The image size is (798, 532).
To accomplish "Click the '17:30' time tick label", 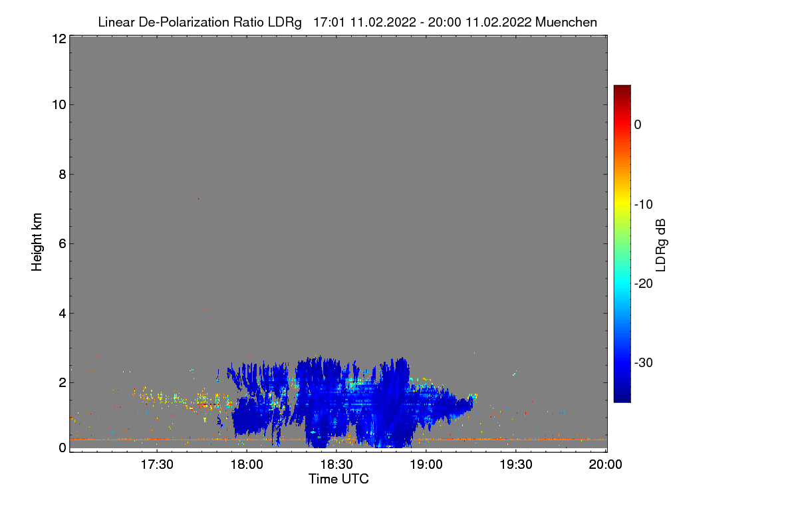I will pyautogui.click(x=157, y=465).
